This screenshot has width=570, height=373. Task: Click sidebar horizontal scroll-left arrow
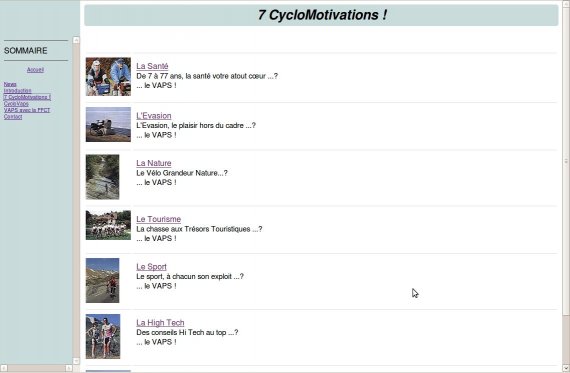click(4, 368)
